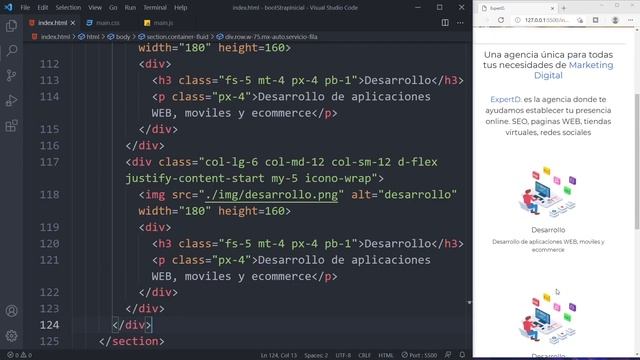Click the second Desarrollo illustration in browser

(x=548, y=318)
